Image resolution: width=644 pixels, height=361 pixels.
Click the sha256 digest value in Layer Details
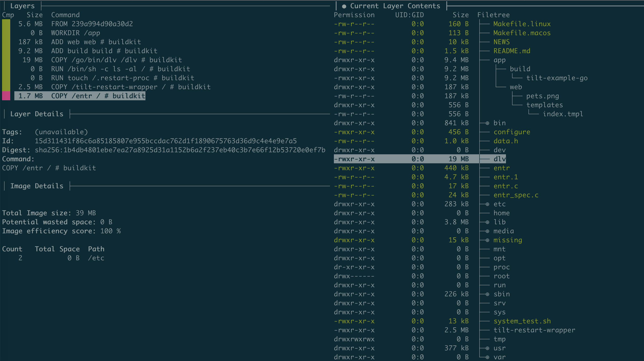[x=180, y=150]
